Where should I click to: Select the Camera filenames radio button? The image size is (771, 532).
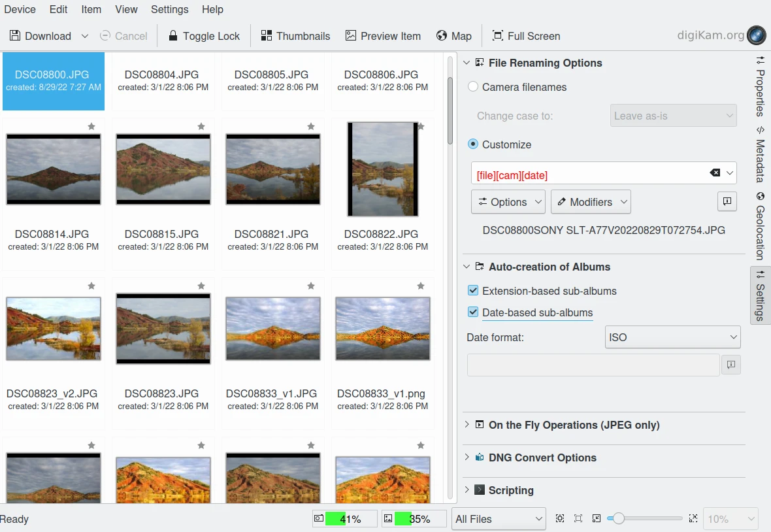point(473,87)
